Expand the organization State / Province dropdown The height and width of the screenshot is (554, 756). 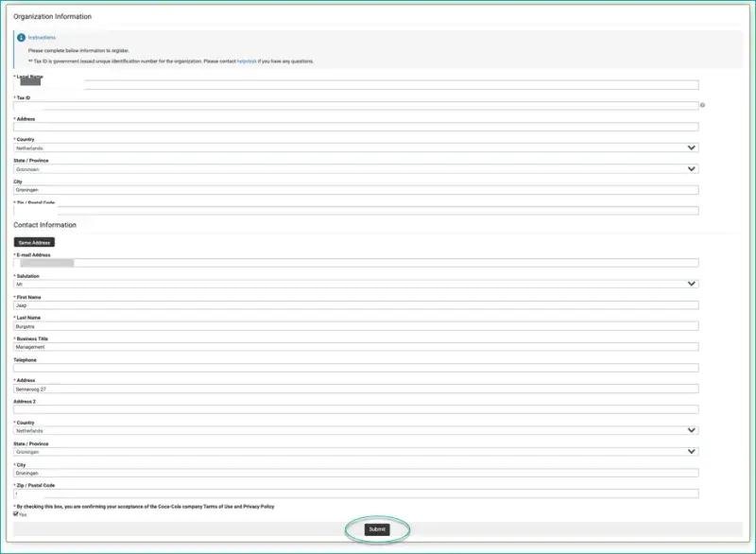coord(355,169)
